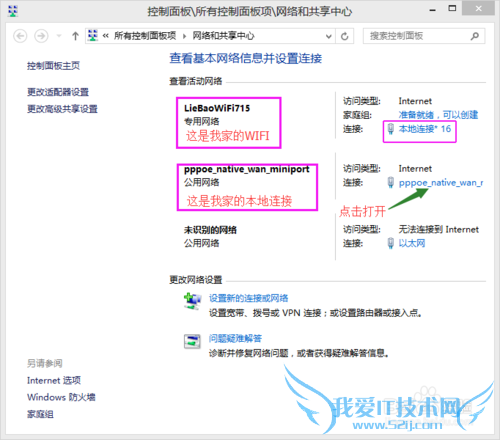Open 更改高级共享设置 link
The width and height of the screenshot is (500, 440).
tap(62, 109)
